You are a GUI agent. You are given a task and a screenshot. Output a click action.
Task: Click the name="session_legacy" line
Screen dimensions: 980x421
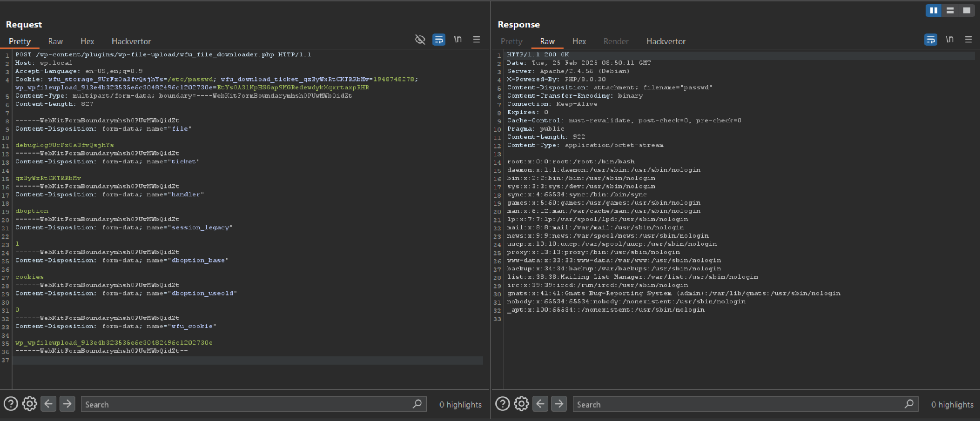coord(124,227)
